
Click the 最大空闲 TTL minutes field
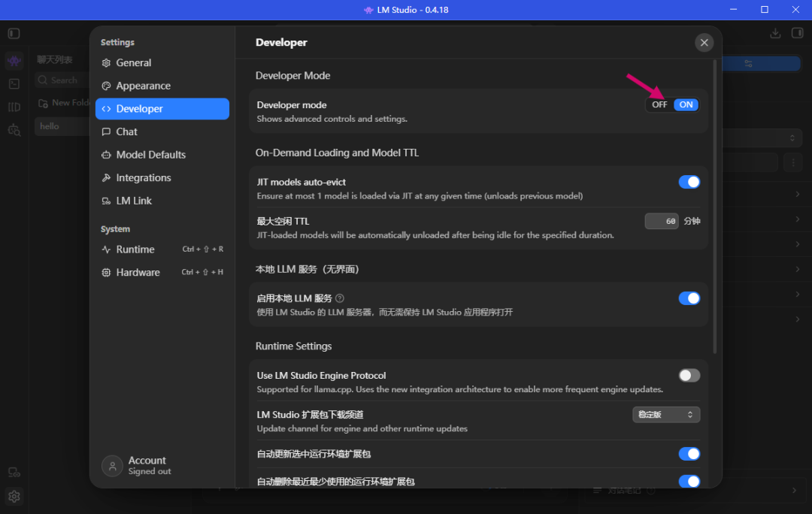(x=662, y=221)
